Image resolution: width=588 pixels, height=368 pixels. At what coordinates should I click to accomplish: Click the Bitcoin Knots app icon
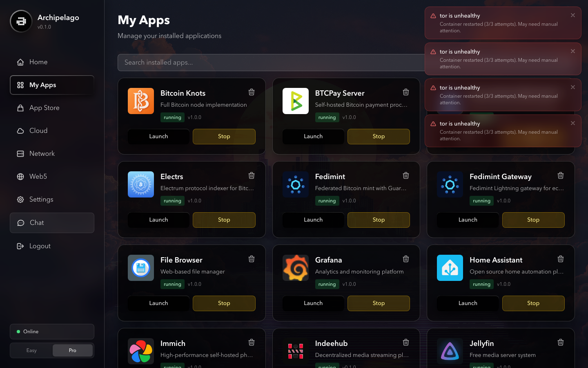[x=141, y=101]
